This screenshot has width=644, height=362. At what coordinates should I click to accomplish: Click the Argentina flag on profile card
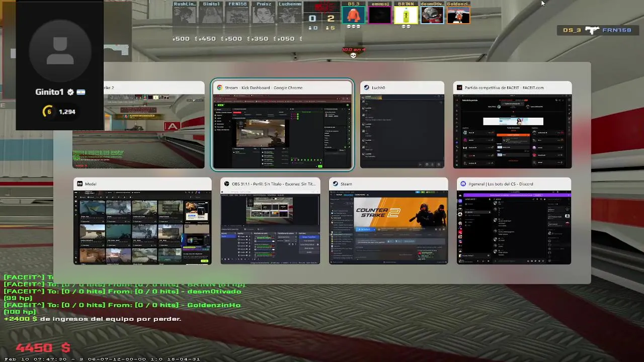pos(80,92)
